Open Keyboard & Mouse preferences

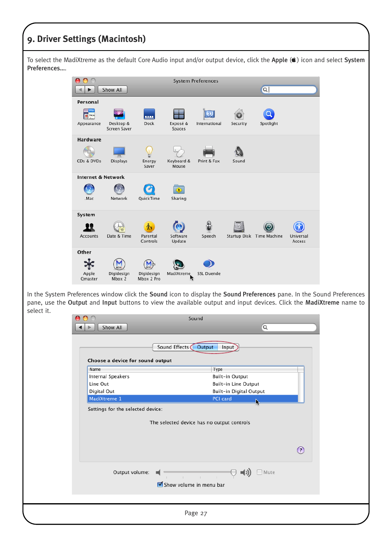[179, 152]
